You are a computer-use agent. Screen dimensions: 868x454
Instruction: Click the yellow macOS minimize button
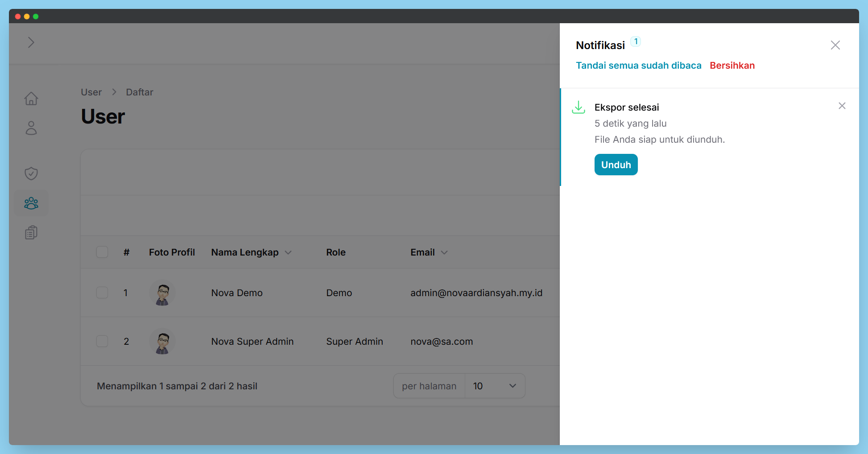click(27, 17)
